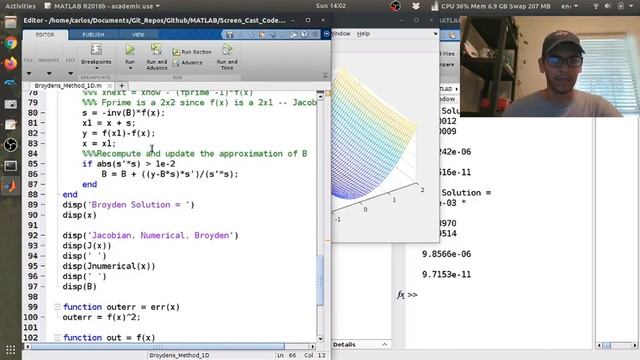Click the Help question mark icon
Viewport: 640px width, 360px height.
(304, 35)
